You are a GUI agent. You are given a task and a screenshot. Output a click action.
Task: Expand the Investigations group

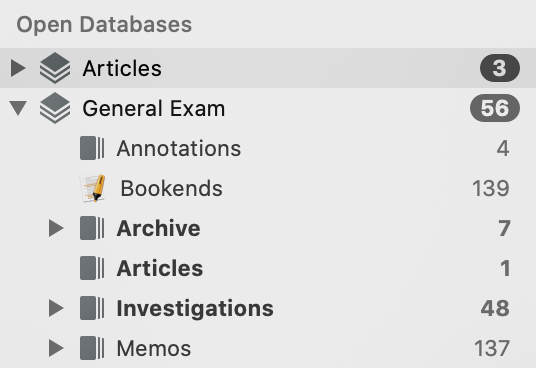pos(56,308)
